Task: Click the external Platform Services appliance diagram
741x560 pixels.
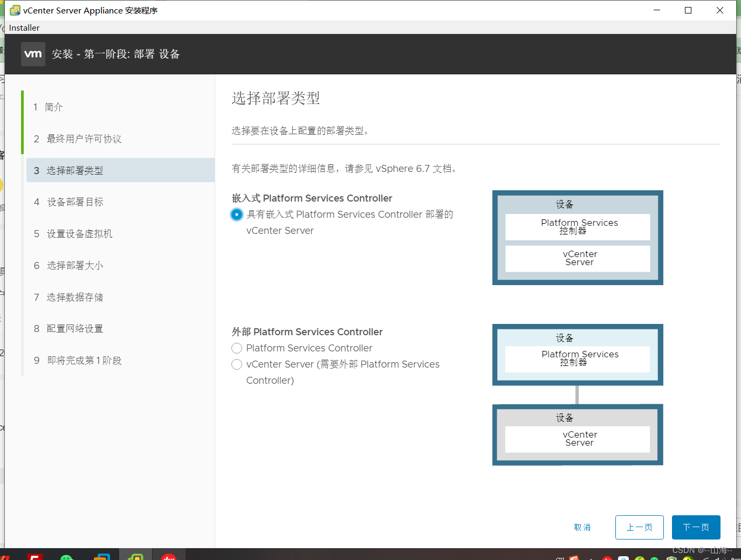Action: (x=578, y=355)
